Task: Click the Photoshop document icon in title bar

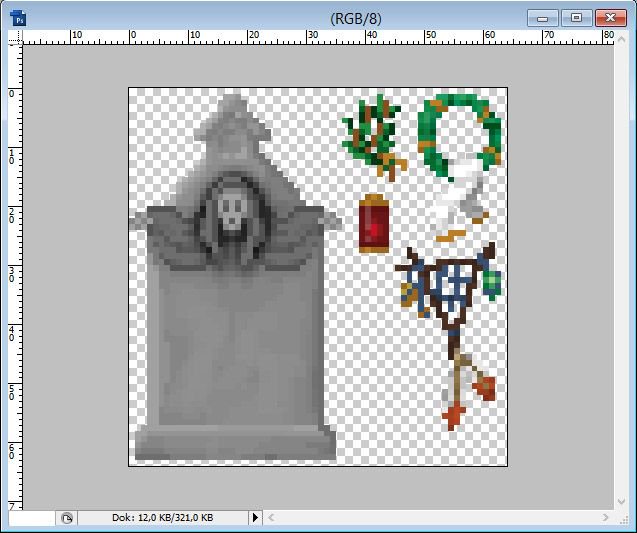Action: coord(18,18)
